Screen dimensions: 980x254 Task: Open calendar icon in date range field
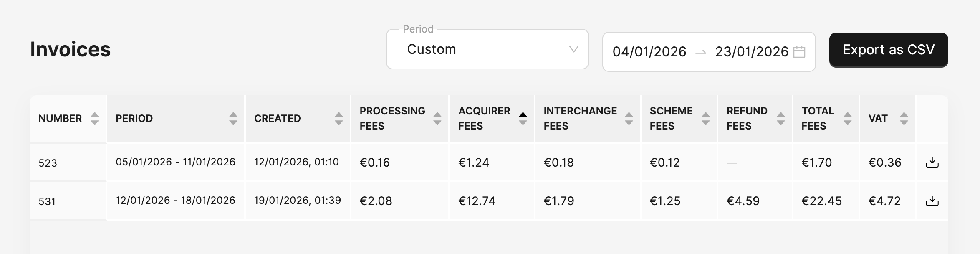coord(799,52)
